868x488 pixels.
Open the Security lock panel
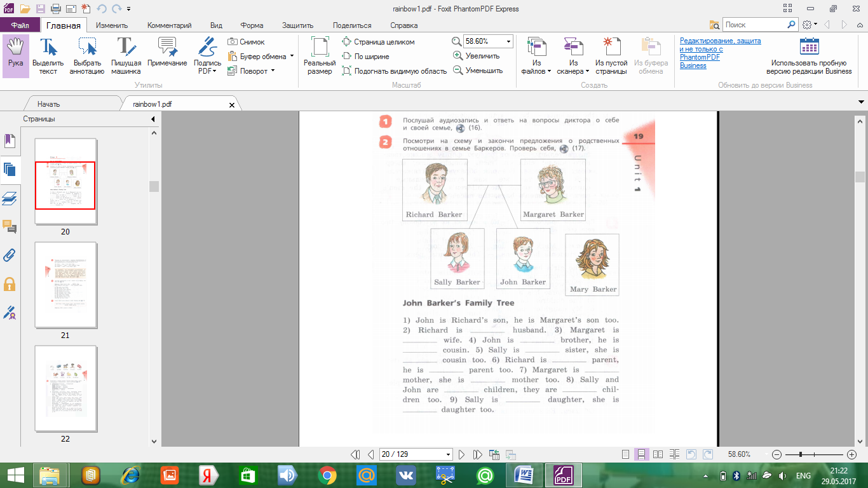[10, 284]
